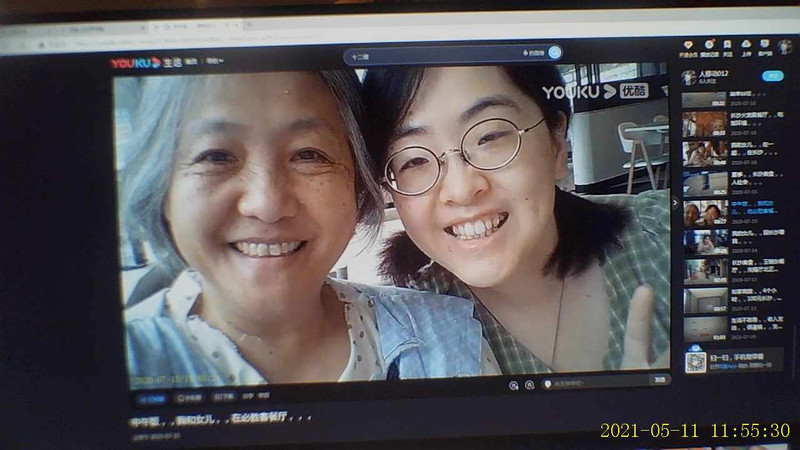Open the first playlist thumbnail dated 2020-07-16
Viewport: 800px width, 450px height.
tap(704, 99)
